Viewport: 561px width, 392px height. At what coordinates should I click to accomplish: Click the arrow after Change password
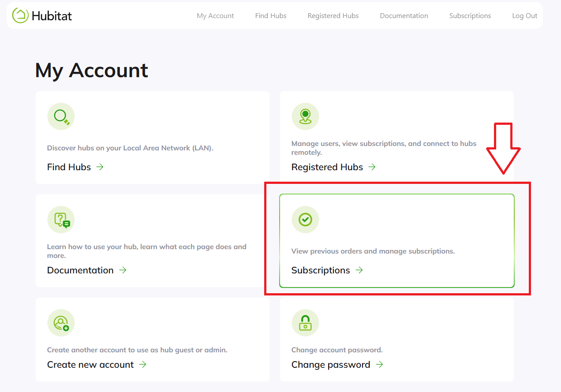click(x=380, y=365)
